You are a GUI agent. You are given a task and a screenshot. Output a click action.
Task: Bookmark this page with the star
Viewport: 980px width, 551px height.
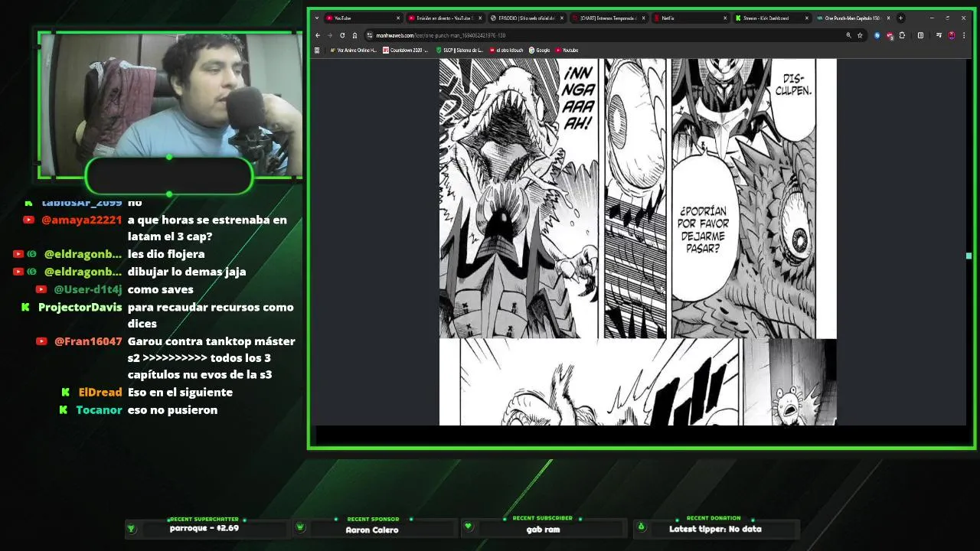click(x=860, y=35)
